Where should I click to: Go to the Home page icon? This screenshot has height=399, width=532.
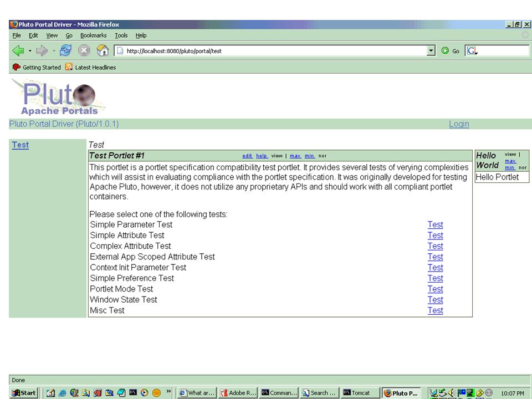pos(103,50)
